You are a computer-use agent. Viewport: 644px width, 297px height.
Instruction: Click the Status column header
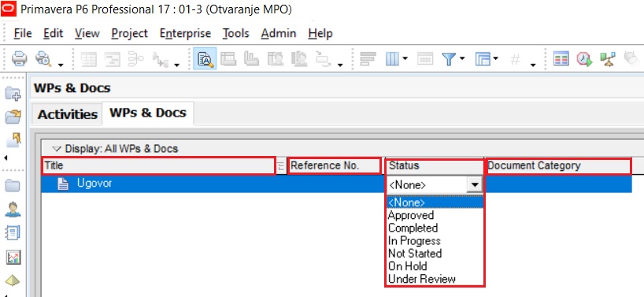pos(435,166)
